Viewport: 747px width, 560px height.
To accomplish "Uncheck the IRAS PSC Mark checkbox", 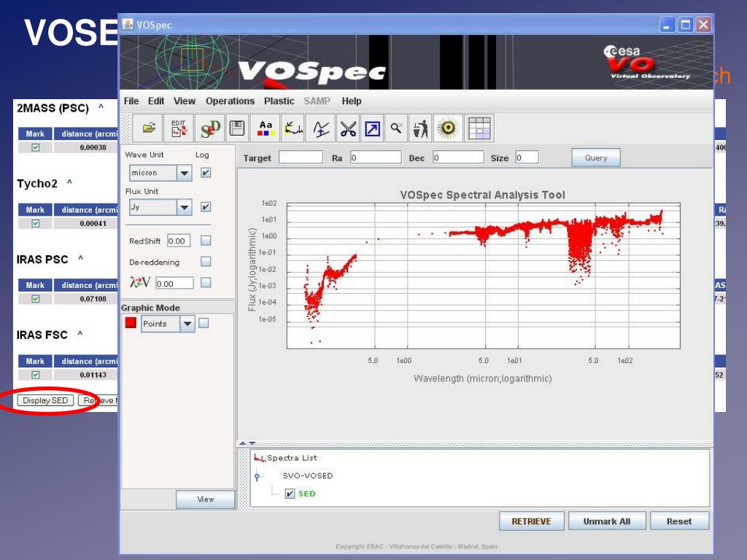I will coord(35,298).
